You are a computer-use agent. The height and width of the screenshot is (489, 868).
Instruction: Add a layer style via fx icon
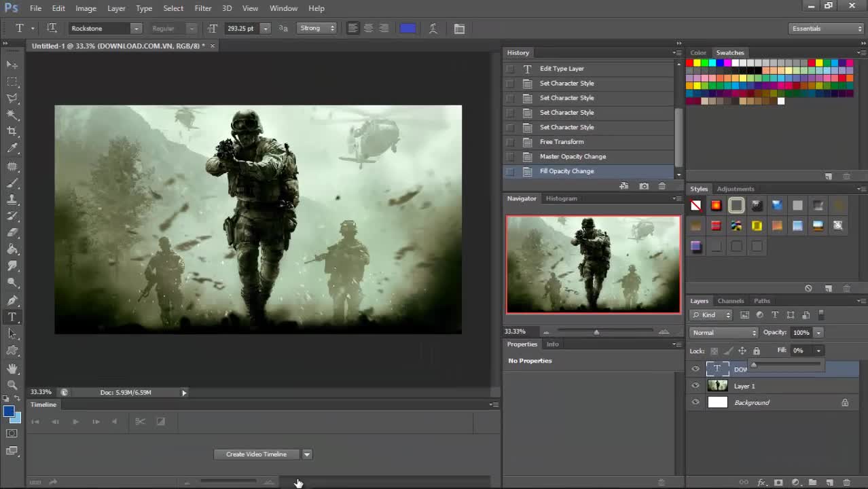[761, 482]
